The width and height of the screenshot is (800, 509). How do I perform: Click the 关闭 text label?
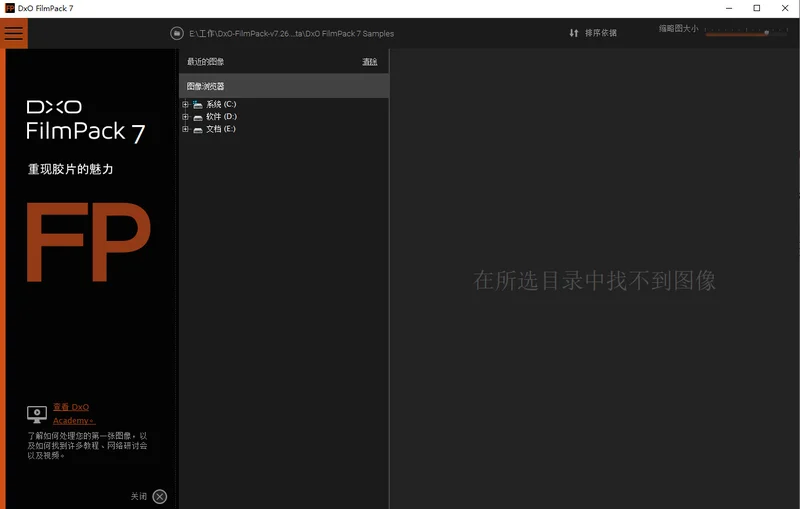(x=138, y=496)
